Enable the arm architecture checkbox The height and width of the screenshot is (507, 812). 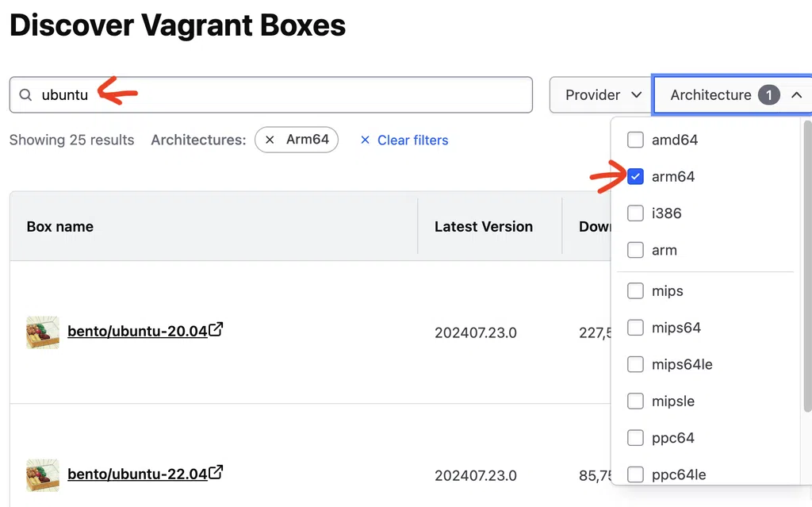click(x=635, y=250)
